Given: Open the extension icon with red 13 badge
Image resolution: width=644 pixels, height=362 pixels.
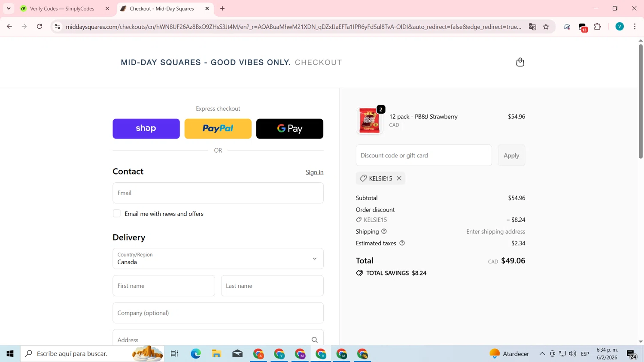Looking at the screenshot, I should tap(583, 27).
